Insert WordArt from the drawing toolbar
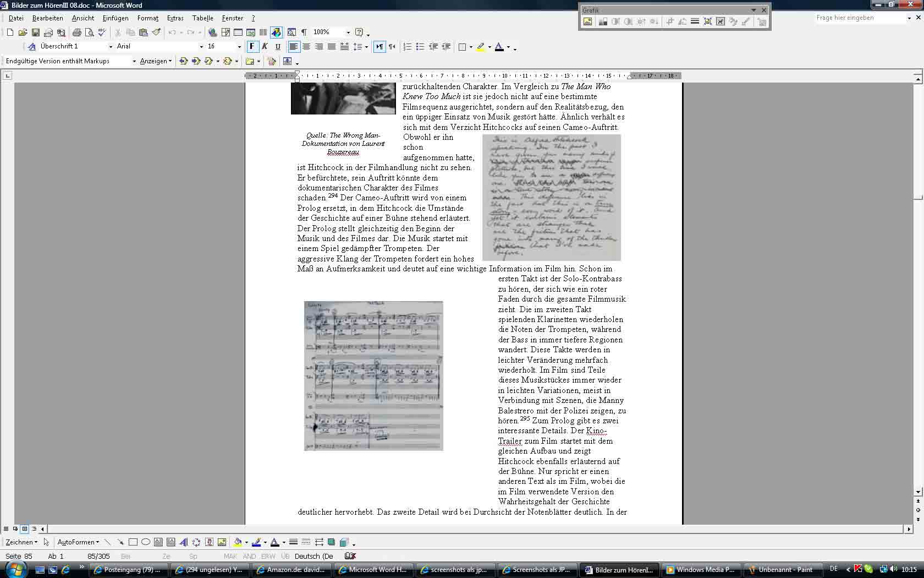Screen dimensions: 924x578 pos(184,542)
